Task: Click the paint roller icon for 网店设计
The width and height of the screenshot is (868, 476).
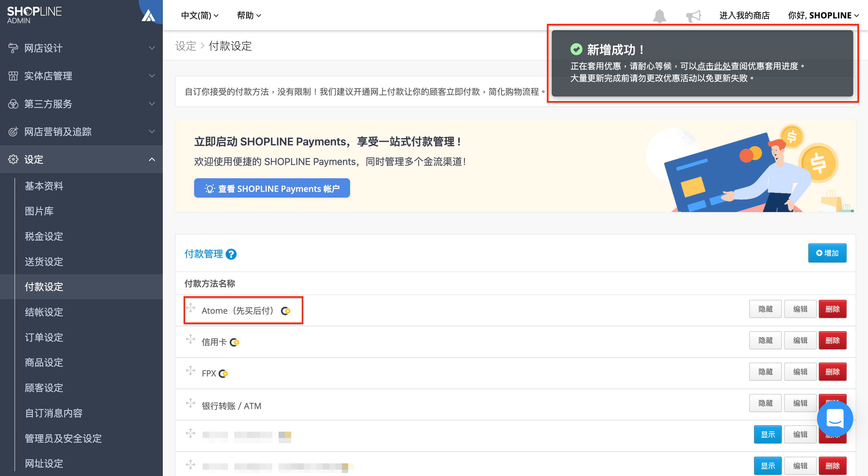Action: 13,48
